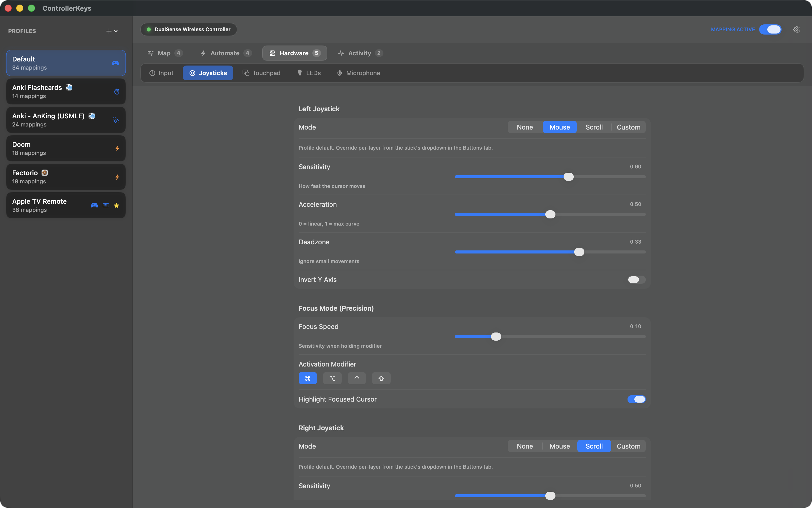Image resolution: width=812 pixels, height=508 pixels.
Task: Click the gamepad icon on Default profile
Action: coord(115,63)
